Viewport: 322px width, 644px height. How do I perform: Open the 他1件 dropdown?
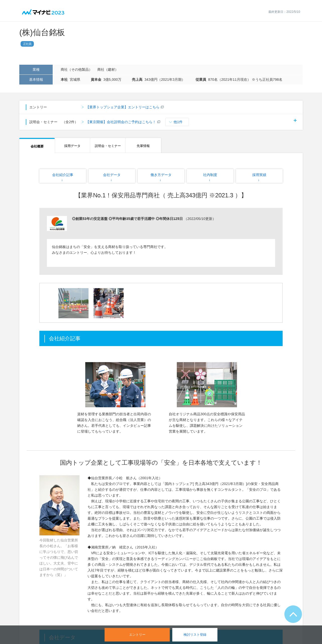(177, 122)
